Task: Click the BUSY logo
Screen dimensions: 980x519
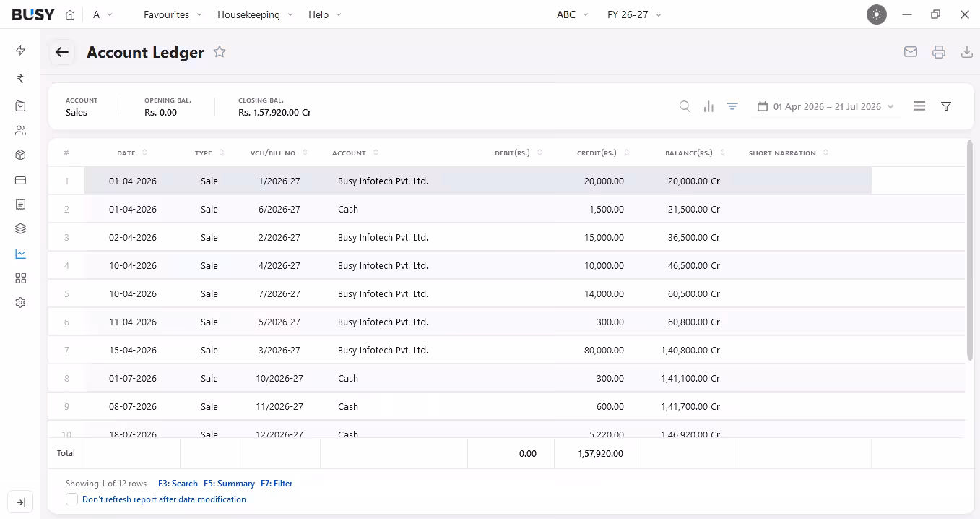Action: pyautogui.click(x=33, y=14)
